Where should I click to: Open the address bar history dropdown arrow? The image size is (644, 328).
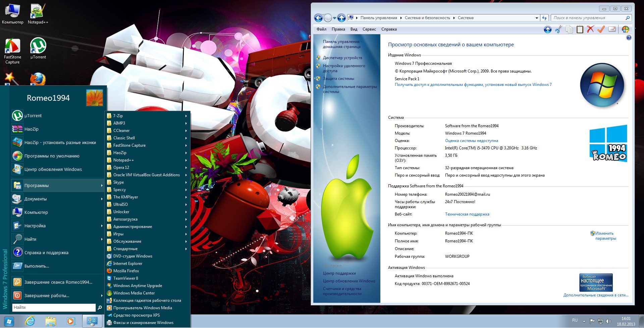point(537,18)
